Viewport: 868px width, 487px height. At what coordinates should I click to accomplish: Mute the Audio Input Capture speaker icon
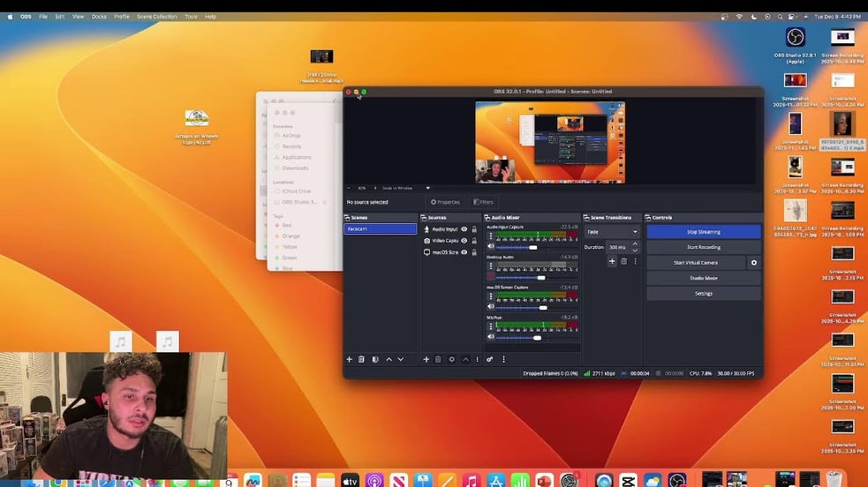[x=491, y=247]
